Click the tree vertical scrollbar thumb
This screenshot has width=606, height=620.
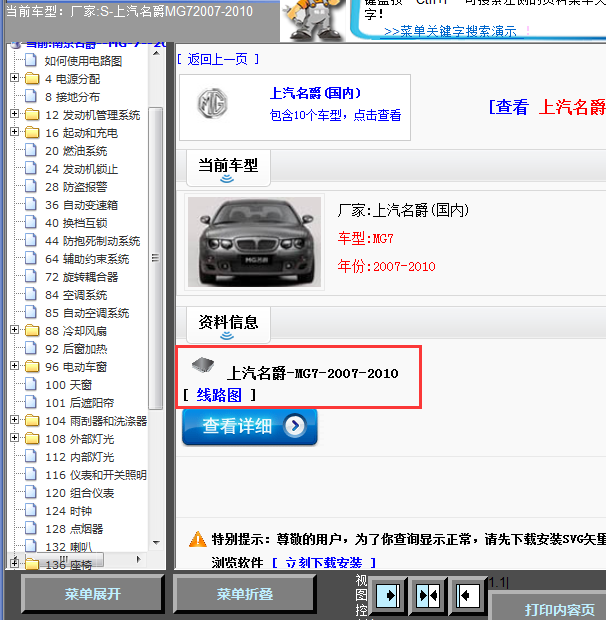pos(155,258)
